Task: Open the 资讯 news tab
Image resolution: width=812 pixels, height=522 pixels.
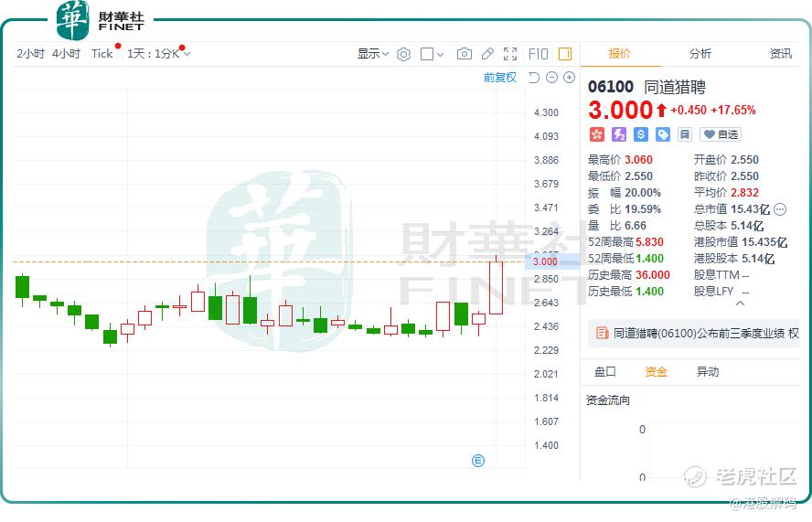Action: [x=780, y=54]
